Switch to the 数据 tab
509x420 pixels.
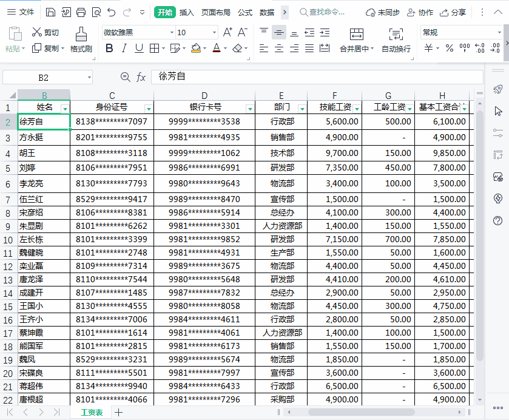coord(267,12)
